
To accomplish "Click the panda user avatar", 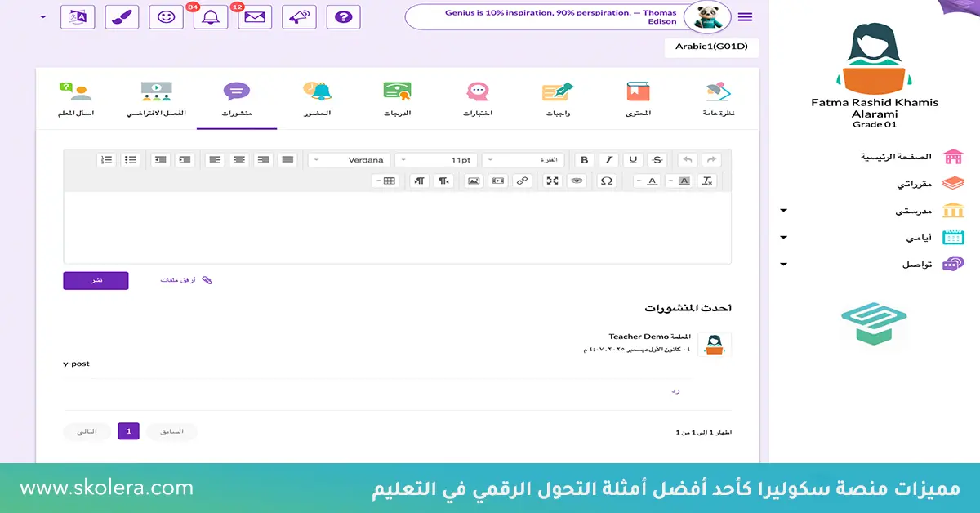I will click(707, 16).
